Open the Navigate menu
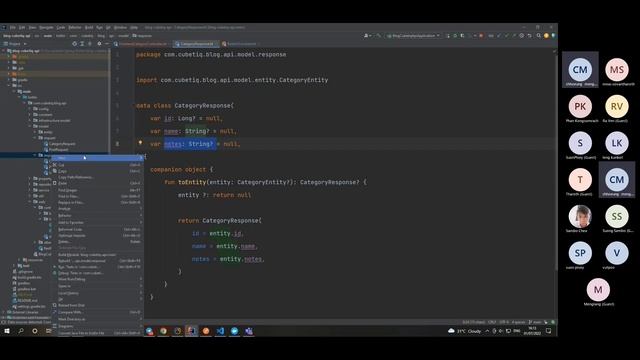Viewport: 640px width, 360px height. coord(46,27)
